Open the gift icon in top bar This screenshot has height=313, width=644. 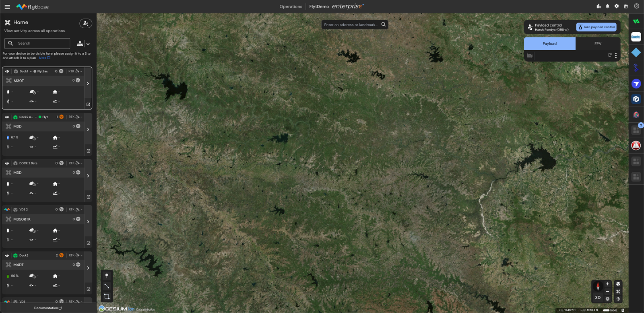[626, 6]
